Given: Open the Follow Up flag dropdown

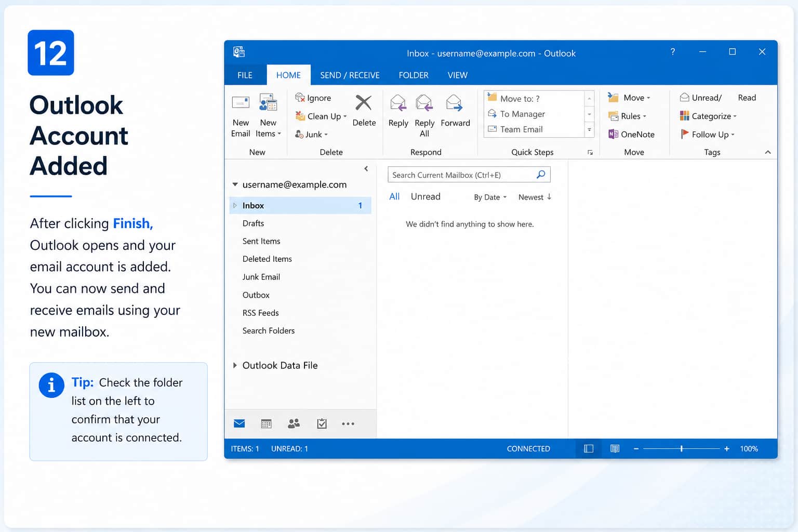Looking at the screenshot, I should coord(707,134).
